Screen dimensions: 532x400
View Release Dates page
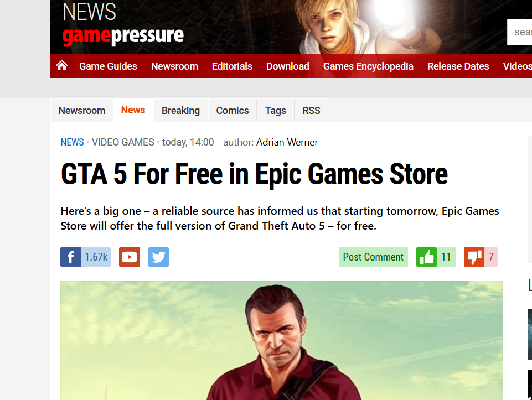pyautogui.click(x=458, y=66)
